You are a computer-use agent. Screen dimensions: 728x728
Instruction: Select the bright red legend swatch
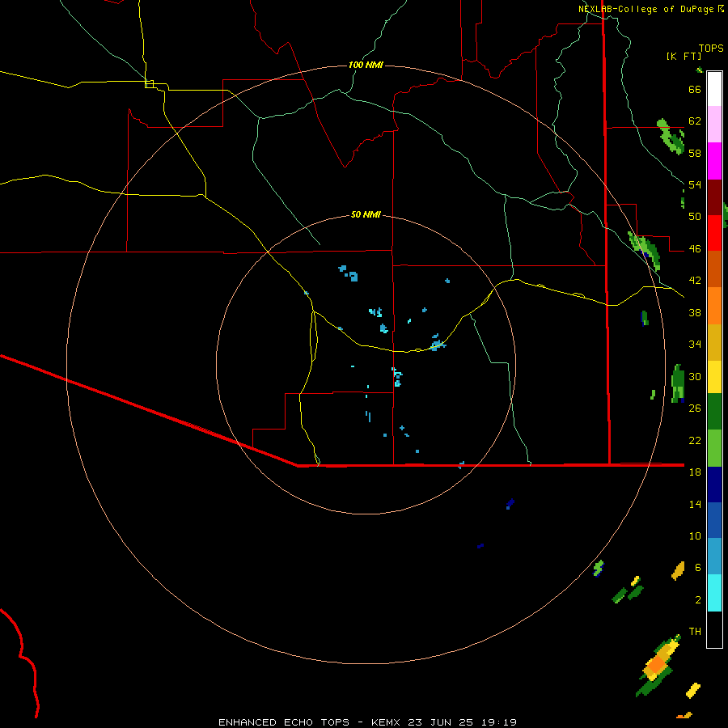click(x=714, y=233)
